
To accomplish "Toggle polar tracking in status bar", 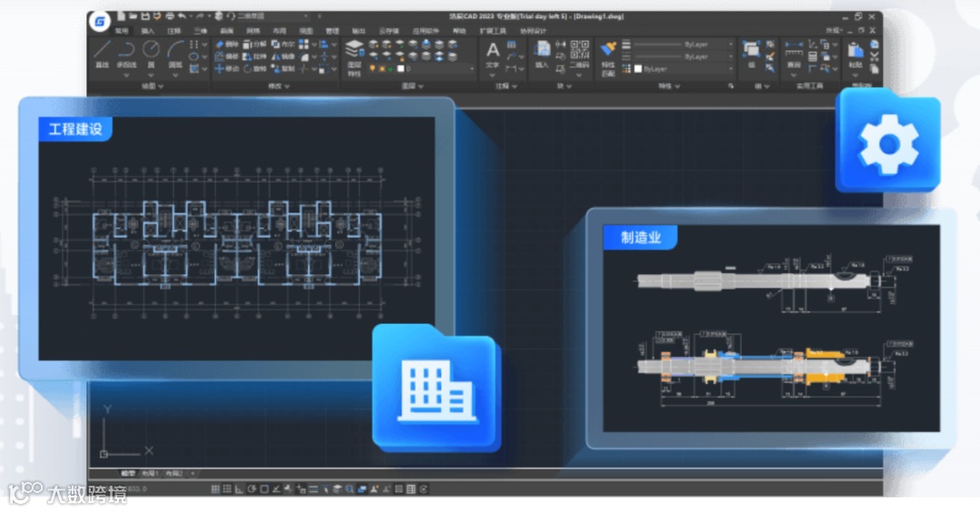I will [x=252, y=489].
